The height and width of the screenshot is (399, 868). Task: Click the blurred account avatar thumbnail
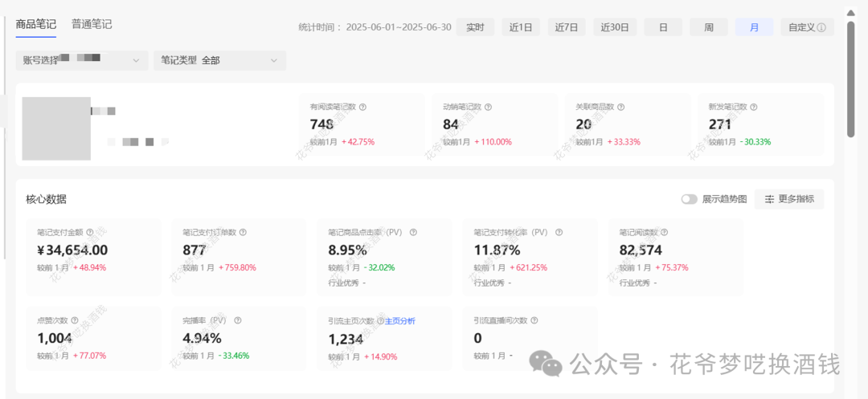[56, 128]
